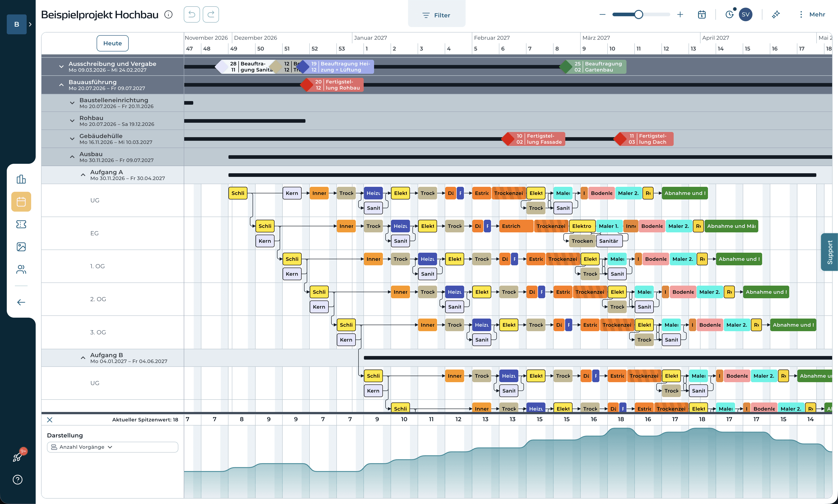Viewport: 838px width, 504px height.
Task: Click the Heute button
Action: coord(112,44)
